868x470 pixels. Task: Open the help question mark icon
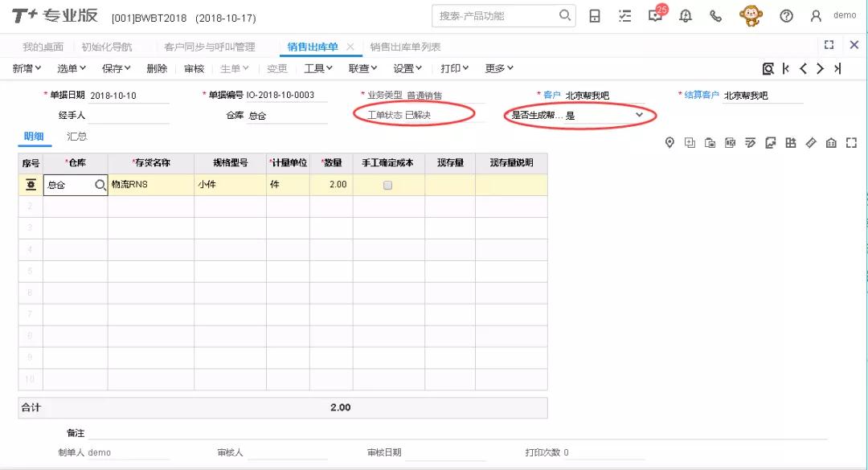point(786,16)
